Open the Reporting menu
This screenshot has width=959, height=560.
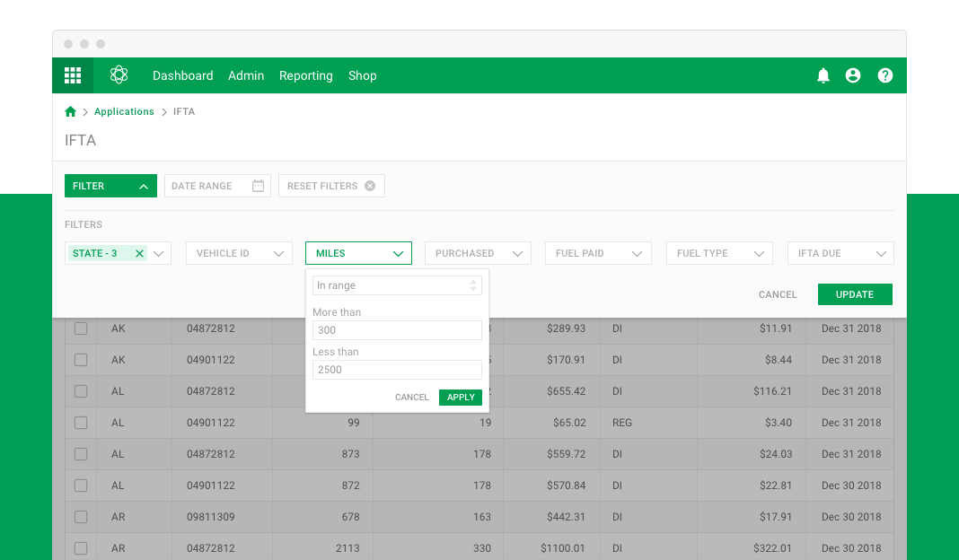(x=306, y=75)
